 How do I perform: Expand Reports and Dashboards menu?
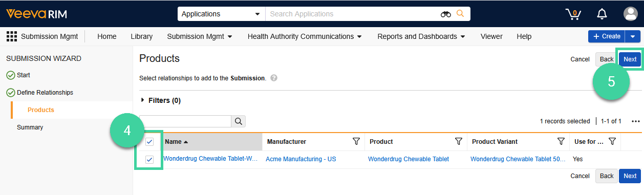[x=421, y=36]
